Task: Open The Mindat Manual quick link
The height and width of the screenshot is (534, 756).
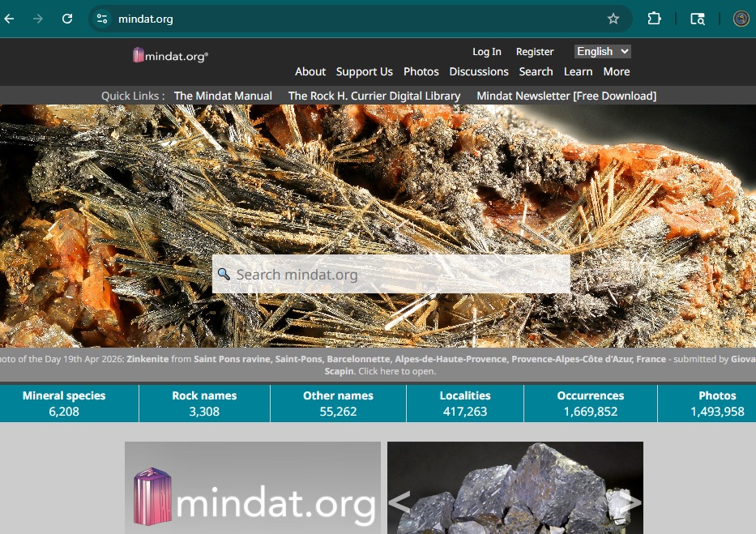Action: (223, 95)
